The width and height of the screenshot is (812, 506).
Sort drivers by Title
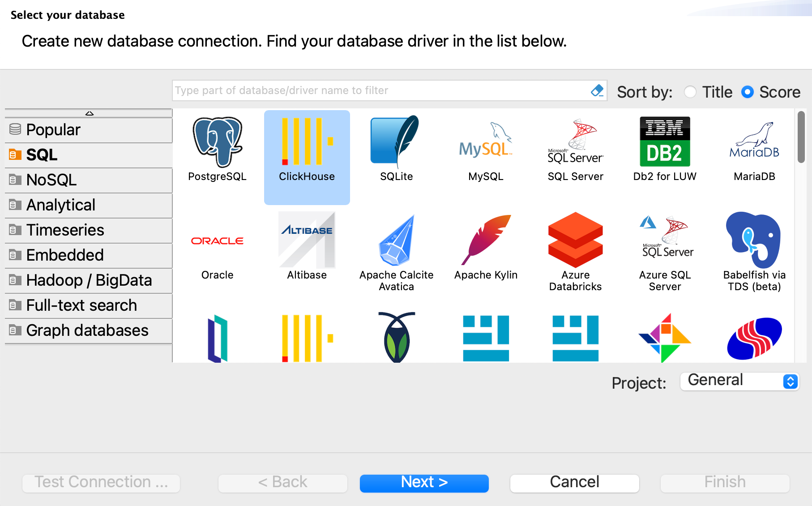click(x=690, y=92)
